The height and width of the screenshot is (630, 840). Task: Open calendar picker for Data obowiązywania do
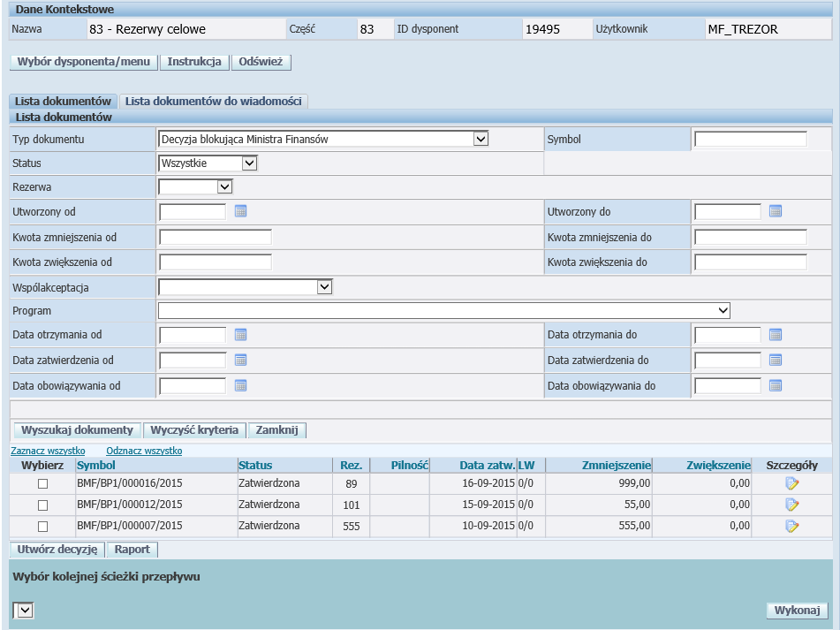tap(776, 386)
